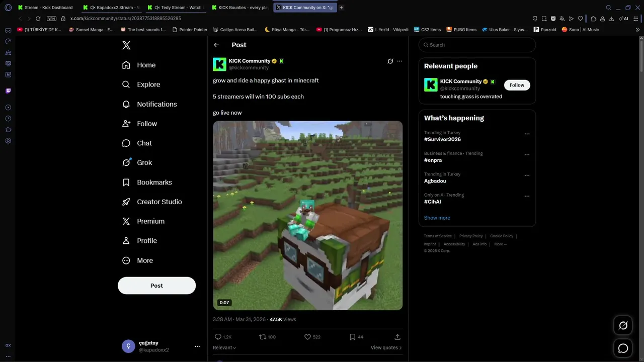Viewport: 644px width, 362px height.
Task: Open options for #CihAI trend
Action: 527,196
